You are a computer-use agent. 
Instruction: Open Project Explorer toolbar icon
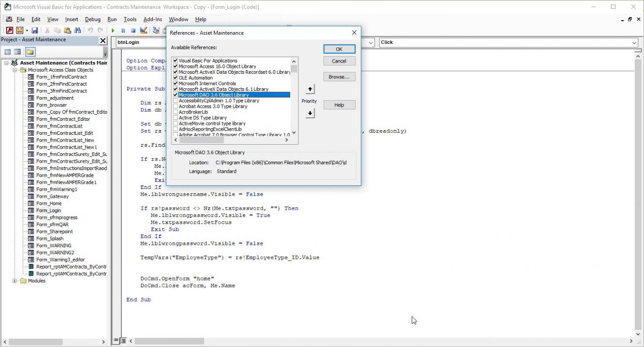(x=156, y=30)
